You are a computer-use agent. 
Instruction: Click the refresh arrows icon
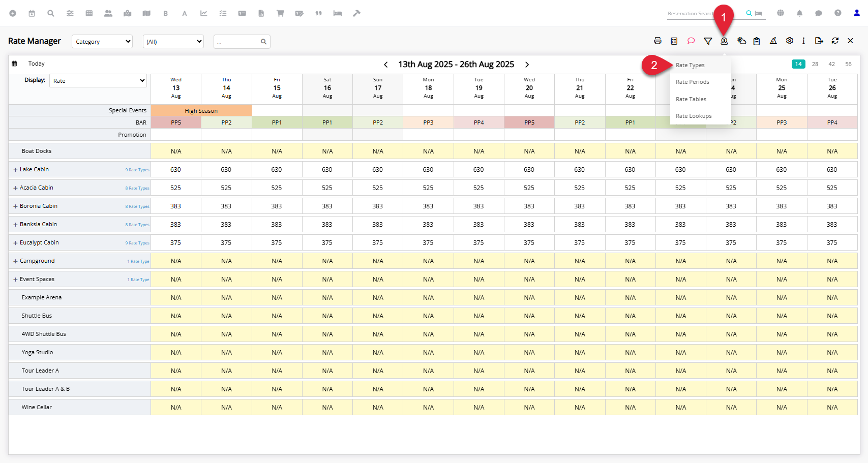pyautogui.click(x=835, y=41)
